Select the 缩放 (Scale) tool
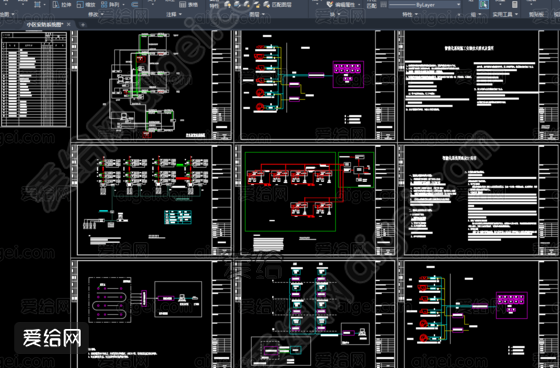Image resolution: width=560 pixels, height=368 pixels. coord(86,5)
